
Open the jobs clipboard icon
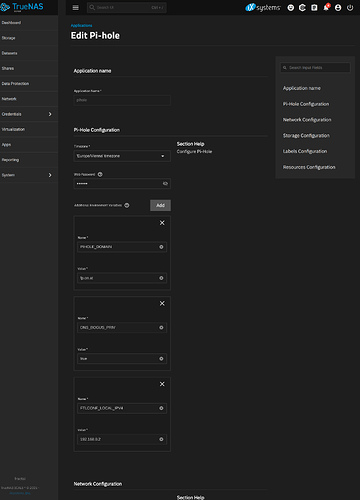pos(314,8)
